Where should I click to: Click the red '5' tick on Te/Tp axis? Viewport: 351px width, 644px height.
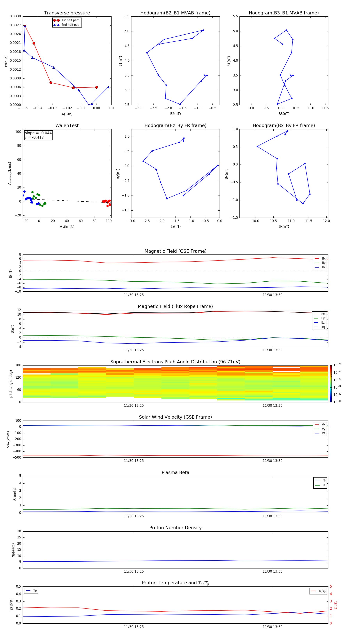click(331, 586)
